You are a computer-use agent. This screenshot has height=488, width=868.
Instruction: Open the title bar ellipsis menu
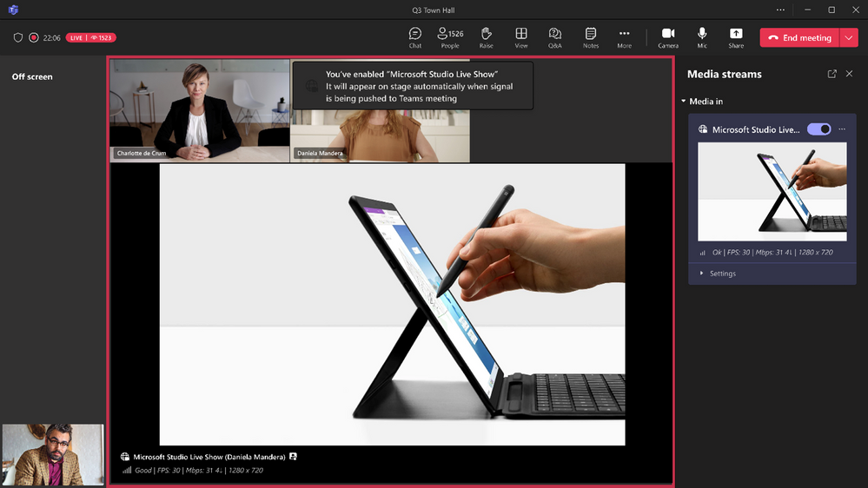tap(781, 10)
